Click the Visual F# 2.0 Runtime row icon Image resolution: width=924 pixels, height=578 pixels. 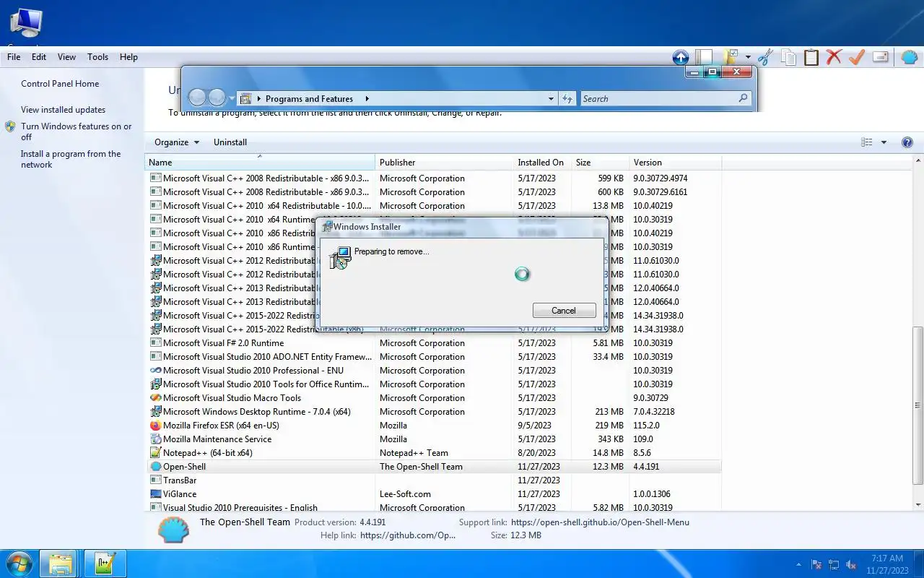[x=155, y=343]
